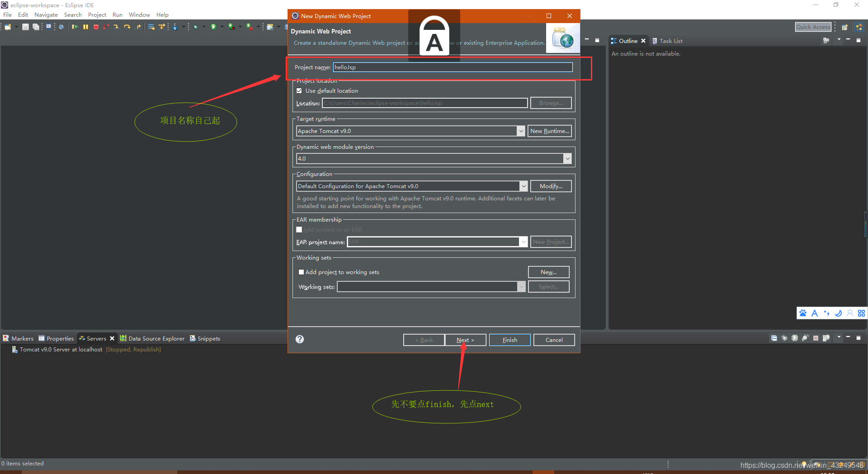Open the EAR project name dropdown
The width and height of the screenshot is (868, 474).
click(x=524, y=242)
